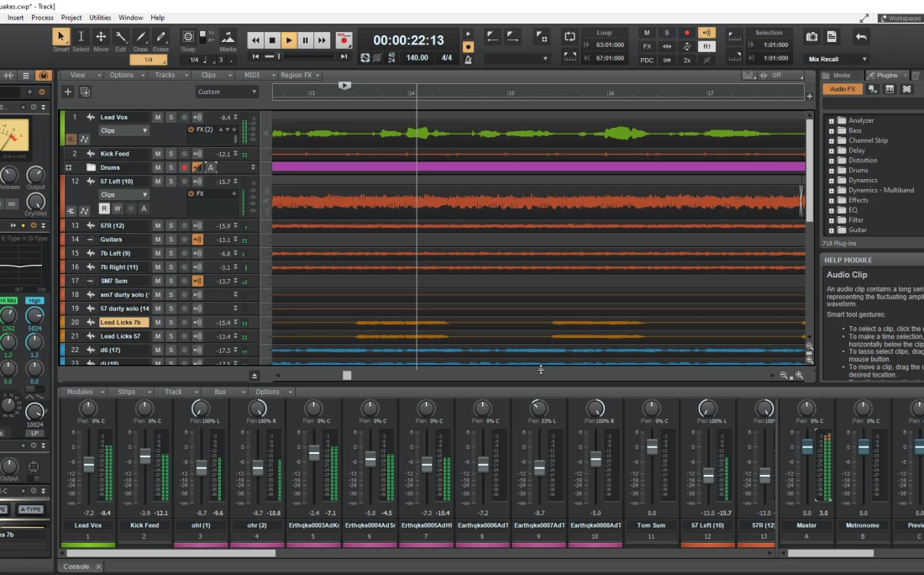
Task: Select the Smart tool
Action: point(60,37)
